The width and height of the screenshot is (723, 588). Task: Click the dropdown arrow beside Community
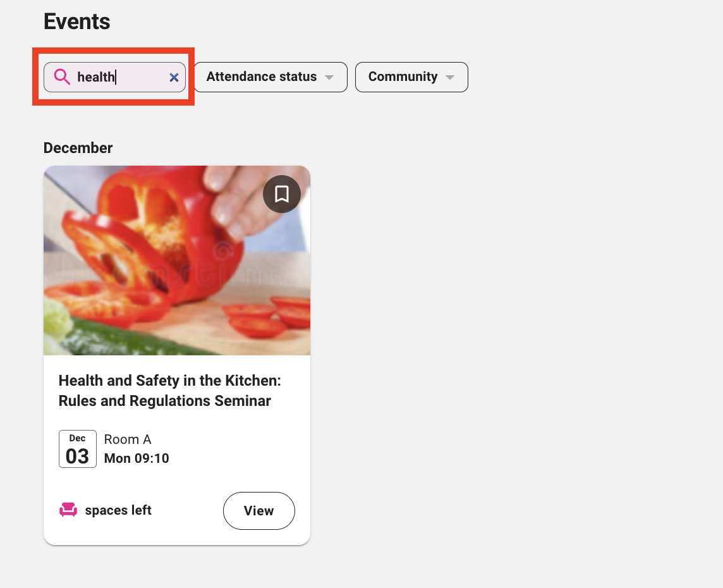[449, 77]
